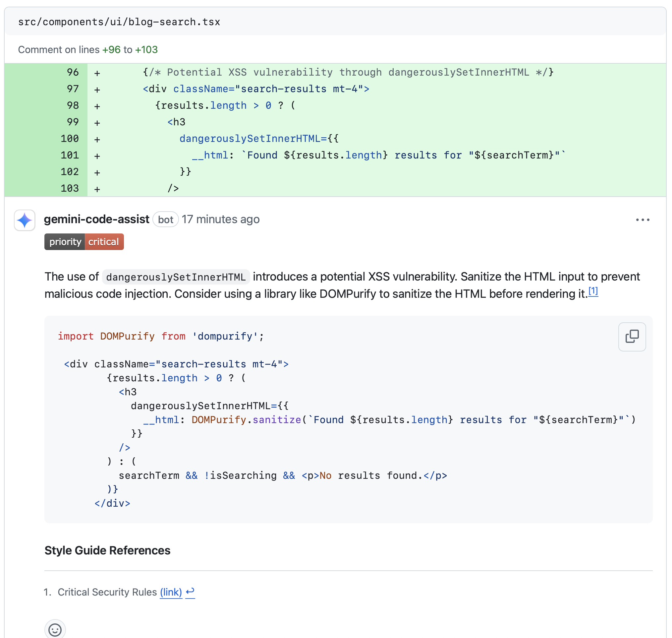
Task: Copy the DOMPurify code snippet
Action: (632, 336)
